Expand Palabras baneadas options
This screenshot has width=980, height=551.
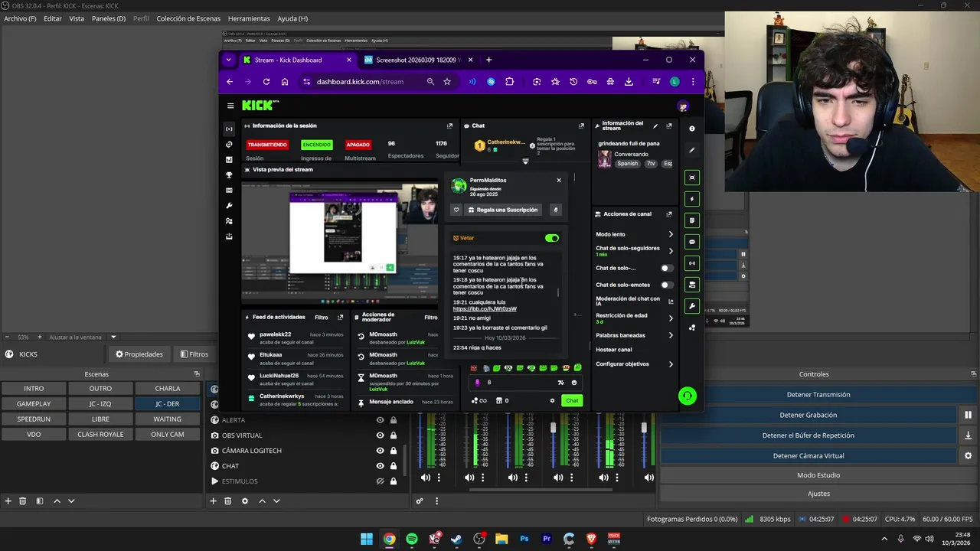(671, 335)
